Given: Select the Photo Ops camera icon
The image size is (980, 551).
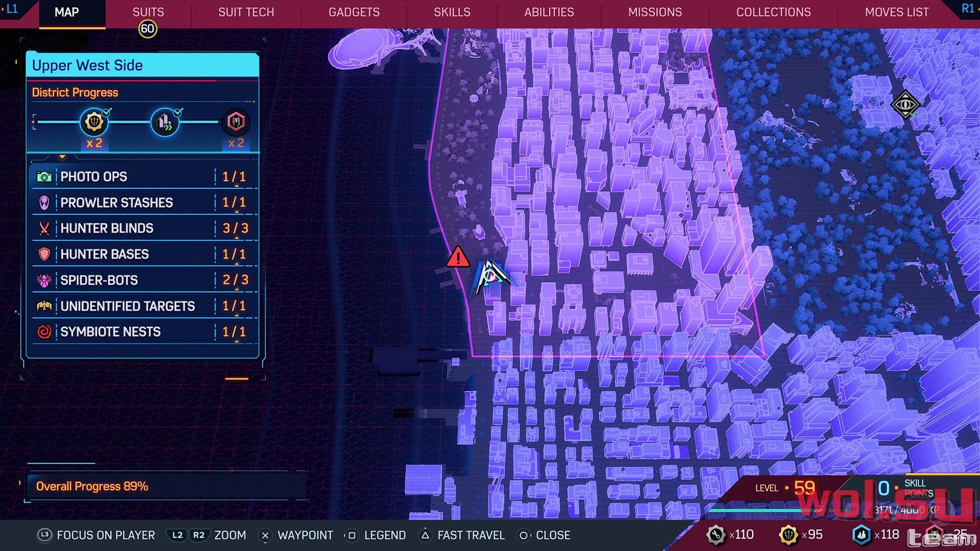Looking at the screenshot, I should coord(44,177).
